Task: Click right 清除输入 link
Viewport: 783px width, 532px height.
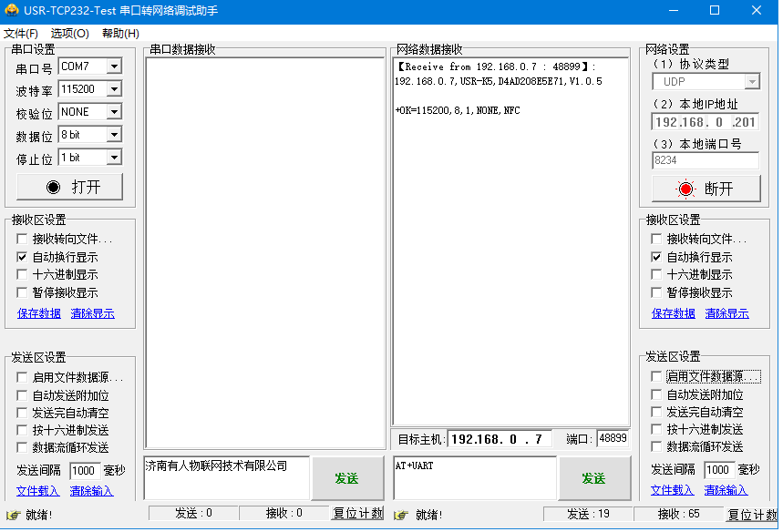Action: (727, 490)
